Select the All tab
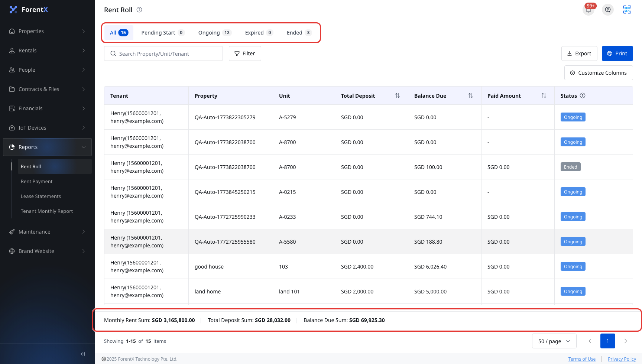 pos(119,33)
